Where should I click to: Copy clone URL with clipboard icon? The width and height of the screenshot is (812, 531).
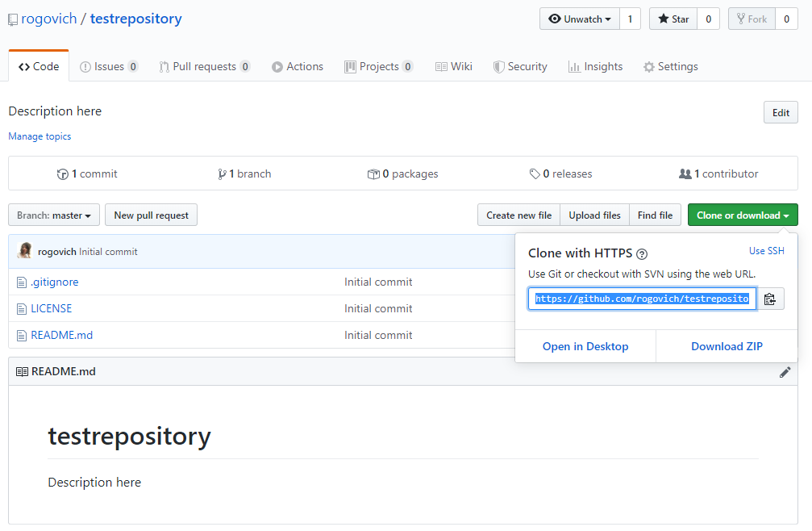point(770,299)
